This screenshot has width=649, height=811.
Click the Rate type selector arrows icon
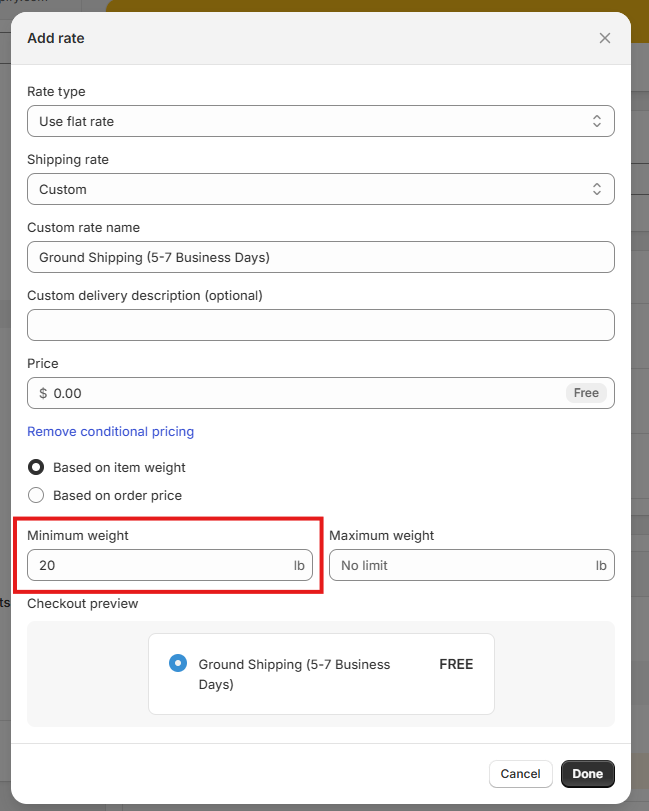597,121
